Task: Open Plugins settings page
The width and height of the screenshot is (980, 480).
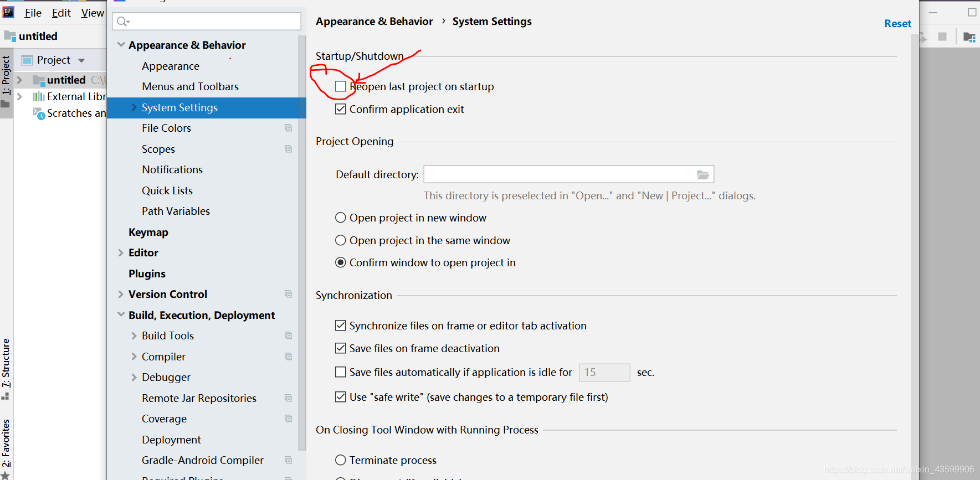Action: pos(147,273)
